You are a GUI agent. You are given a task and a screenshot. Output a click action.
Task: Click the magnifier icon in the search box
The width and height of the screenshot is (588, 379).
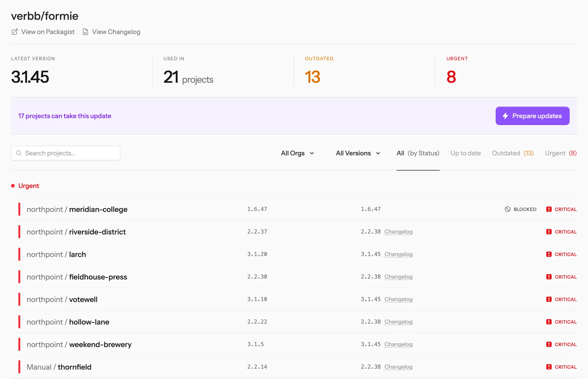click(19, 153)
